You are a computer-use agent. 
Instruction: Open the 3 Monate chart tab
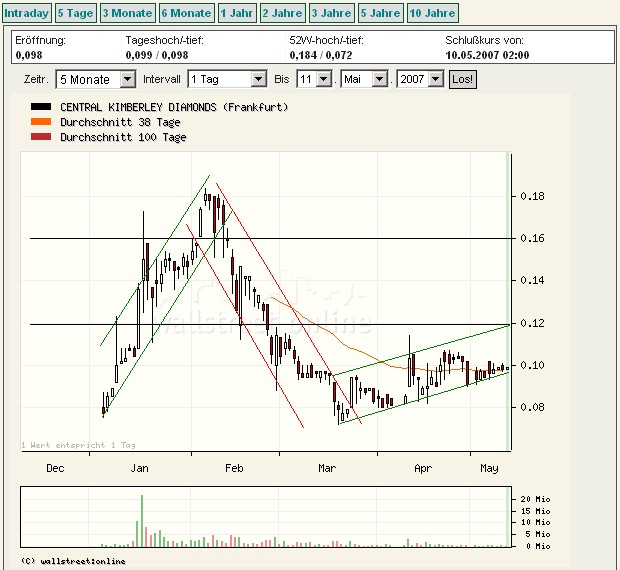[x=128, y=13]
